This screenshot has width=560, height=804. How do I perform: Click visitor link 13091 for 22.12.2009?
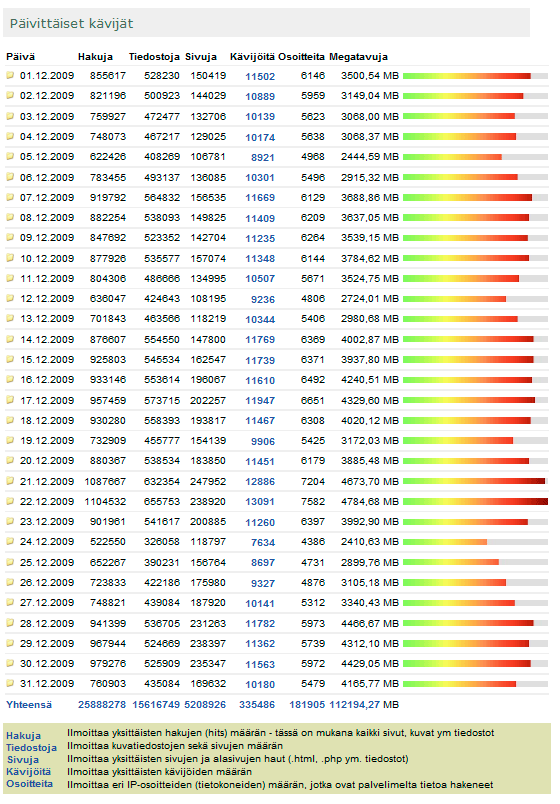pos(260,502)
